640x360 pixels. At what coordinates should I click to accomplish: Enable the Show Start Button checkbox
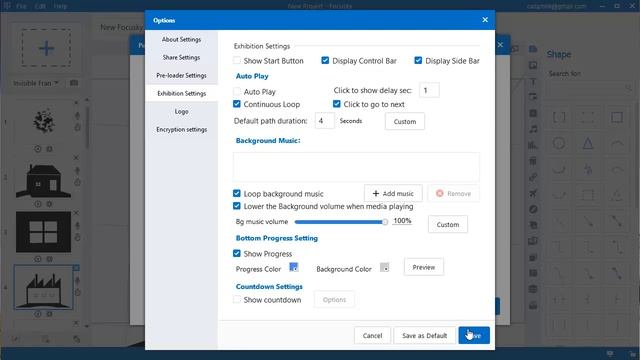237,60
